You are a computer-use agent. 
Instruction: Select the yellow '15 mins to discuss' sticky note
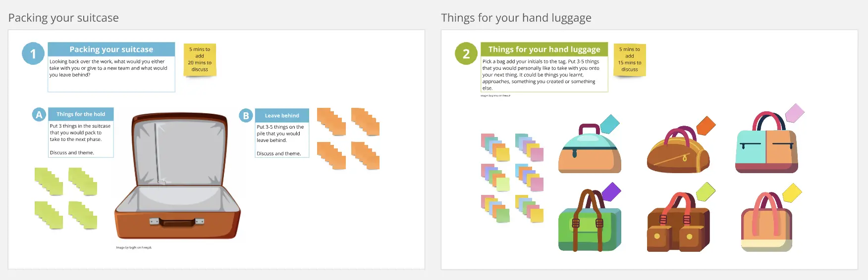click(x=630, y=59)
